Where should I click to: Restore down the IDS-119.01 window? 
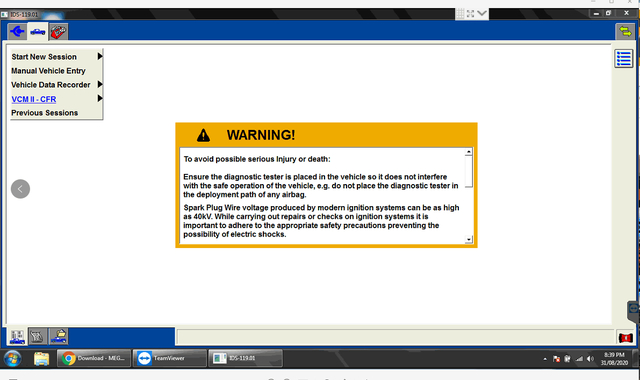[608, 13]
